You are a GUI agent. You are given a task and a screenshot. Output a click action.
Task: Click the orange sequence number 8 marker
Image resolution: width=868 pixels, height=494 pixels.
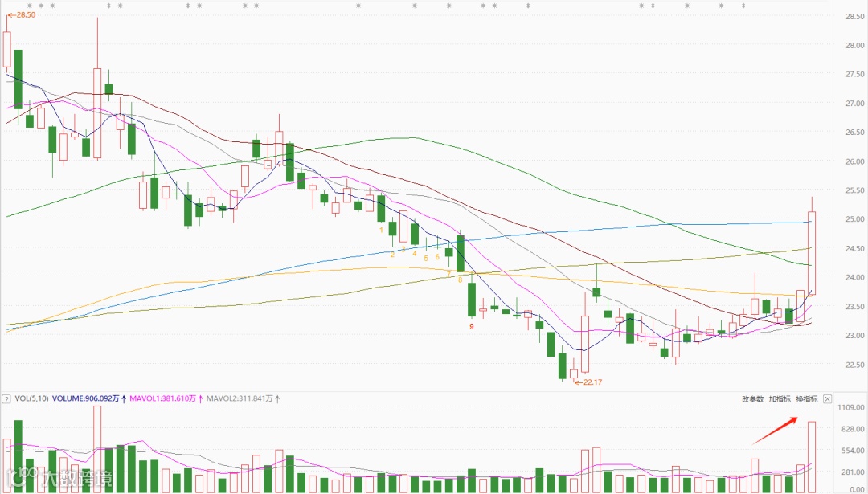[x=460, y=280]
